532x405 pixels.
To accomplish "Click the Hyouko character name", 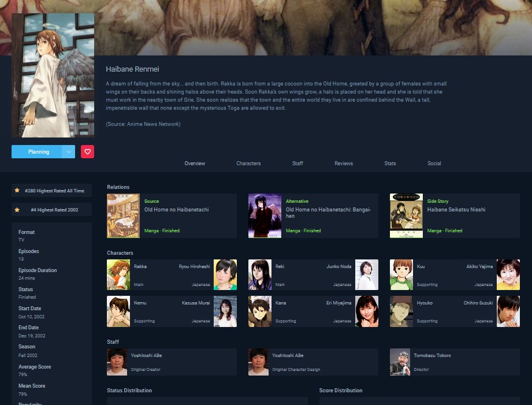I will (x=425, y=303).
